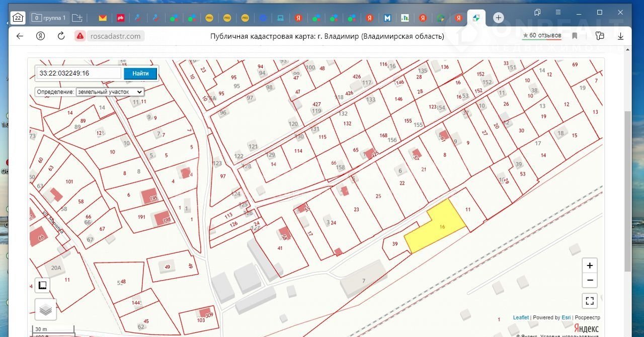644x337 pixels.
Task: Activate the area measurement tool on map
Action: point(43,285)
